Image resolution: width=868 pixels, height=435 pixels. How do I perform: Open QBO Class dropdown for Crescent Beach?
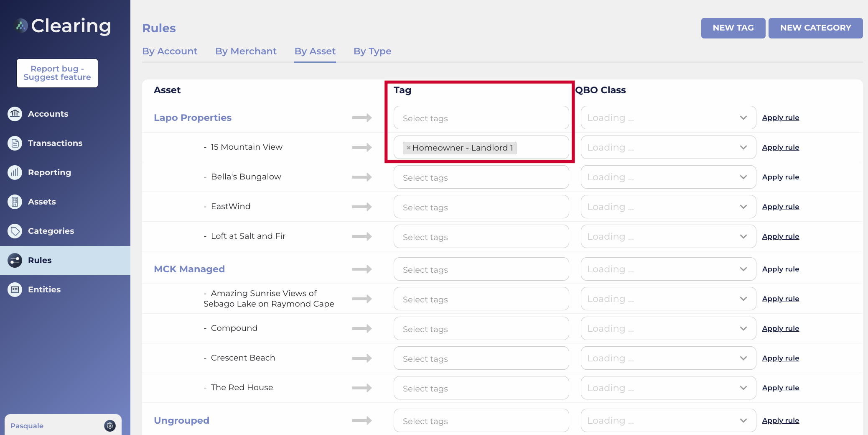point(668,358)
